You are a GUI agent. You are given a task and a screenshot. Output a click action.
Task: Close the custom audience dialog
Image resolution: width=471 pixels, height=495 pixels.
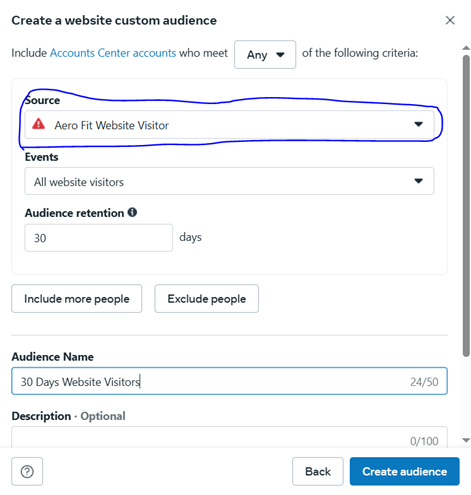(x=450, y=20)
